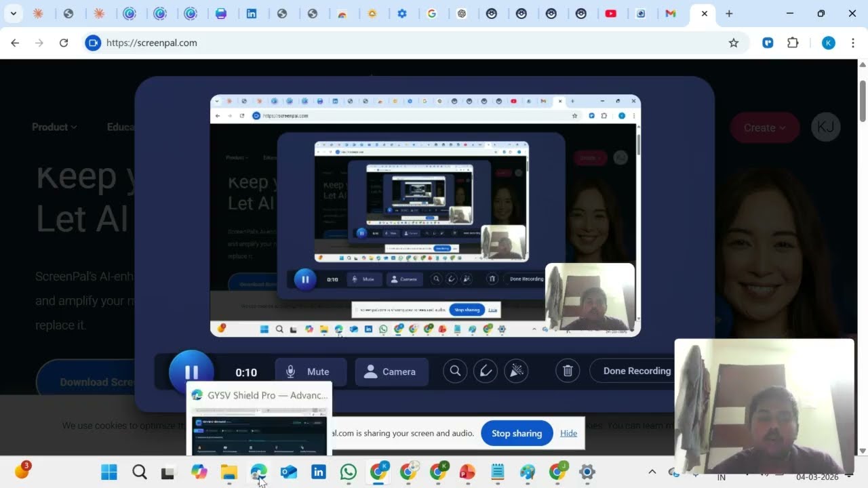Open the Chrome profile K avatar
This screenshot has width=868, height=488.
(x=828, y=43)
